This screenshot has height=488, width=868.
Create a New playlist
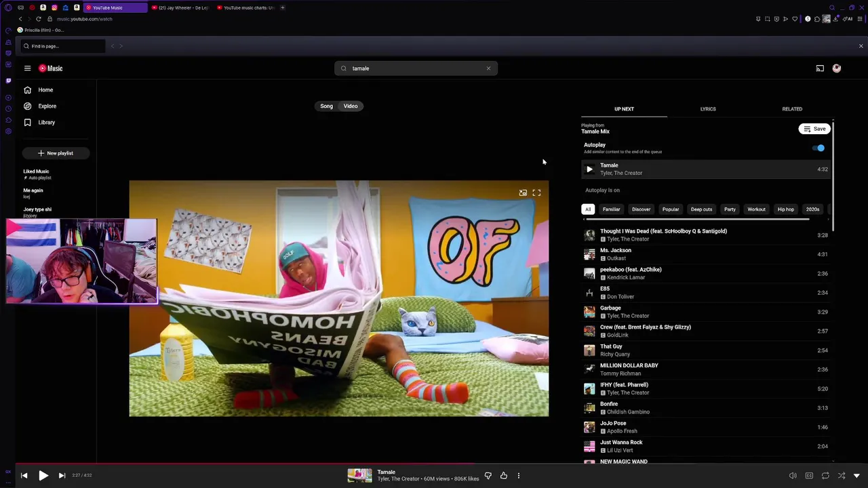[x=56, y=153]
